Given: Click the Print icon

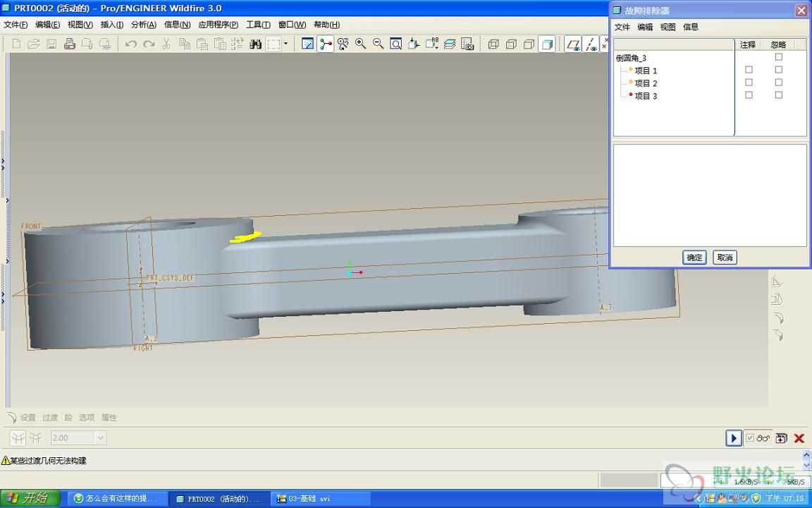Looking at the screenshot, I should (69, 44).
